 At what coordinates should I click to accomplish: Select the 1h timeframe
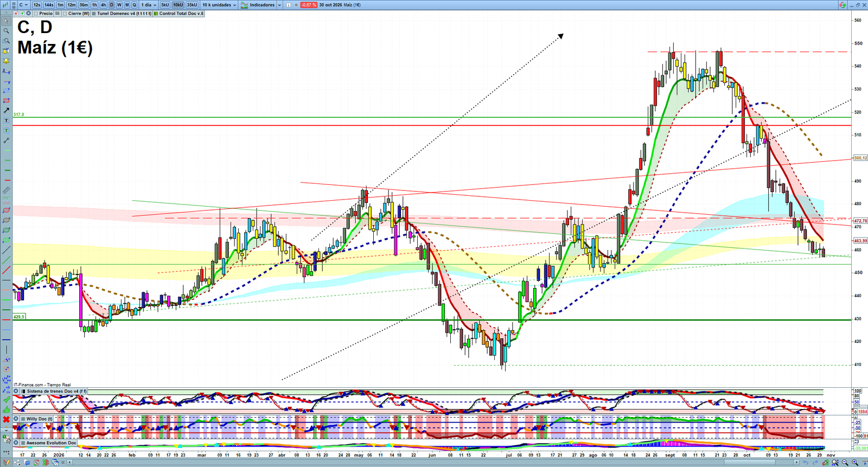tap(94, 5)
